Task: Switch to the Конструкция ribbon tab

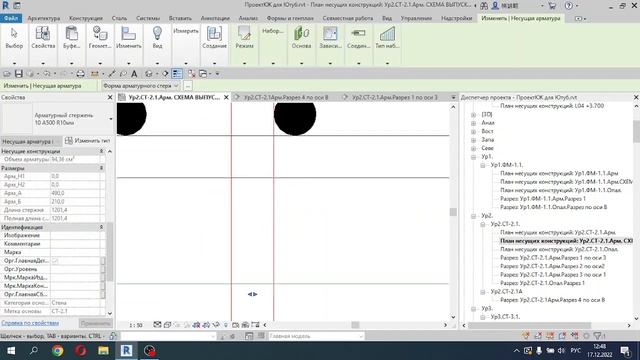Action: click(86, 18)
